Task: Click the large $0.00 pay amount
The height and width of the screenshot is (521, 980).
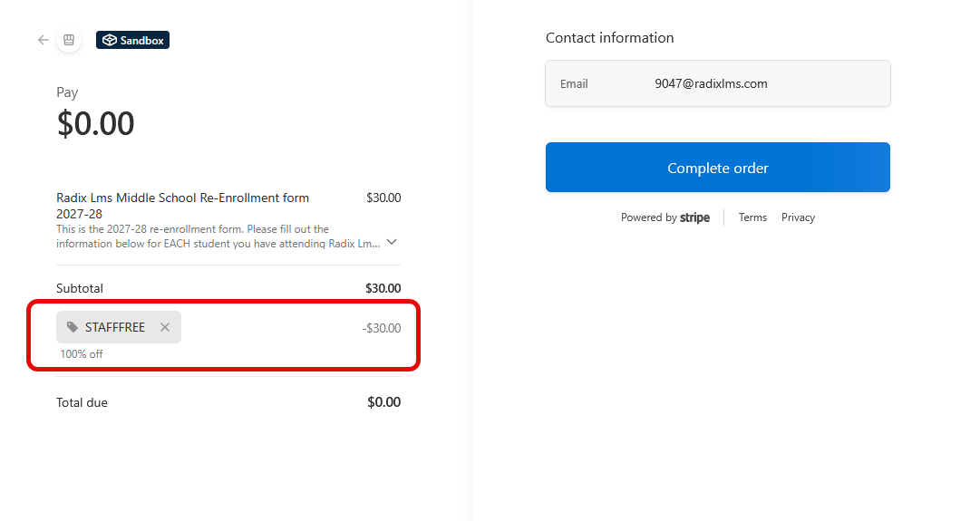Action: coord(95,123)
